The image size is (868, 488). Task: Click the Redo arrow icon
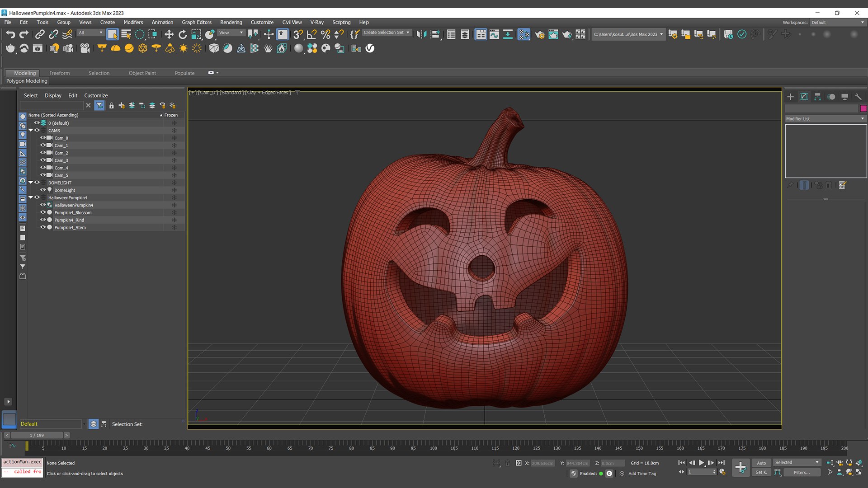click(24, 34)
